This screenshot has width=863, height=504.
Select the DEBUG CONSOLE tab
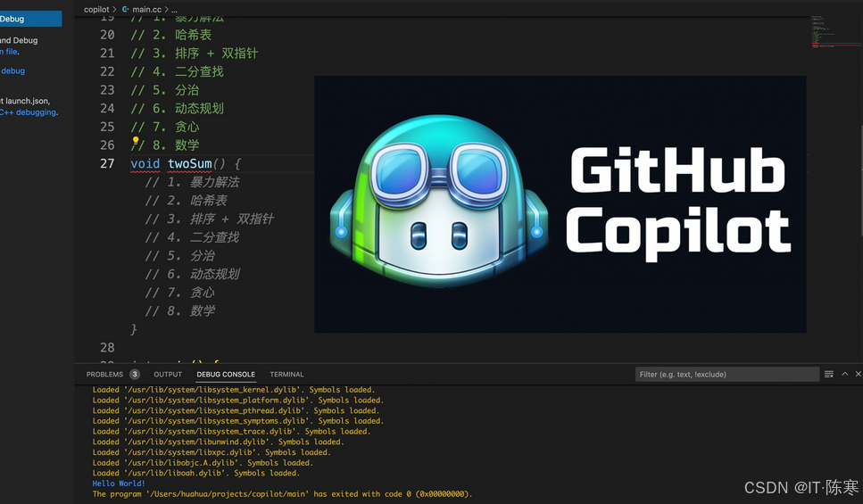click(226, 374)
